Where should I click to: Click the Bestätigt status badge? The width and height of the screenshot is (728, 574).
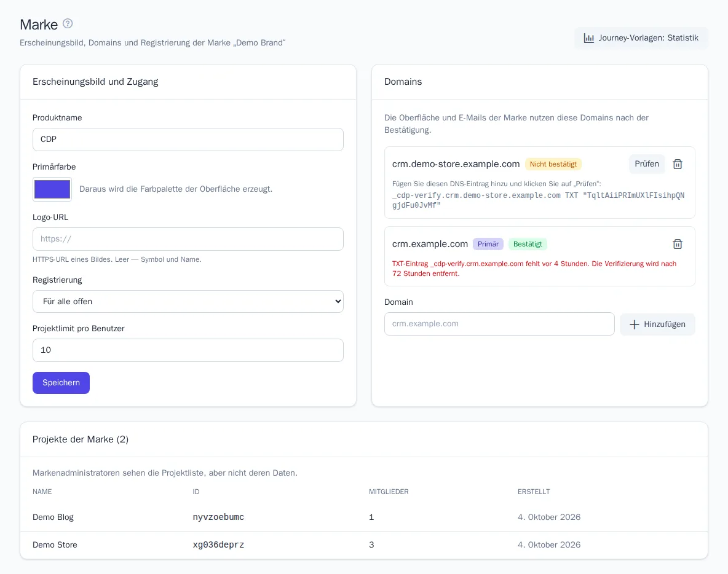528,244
